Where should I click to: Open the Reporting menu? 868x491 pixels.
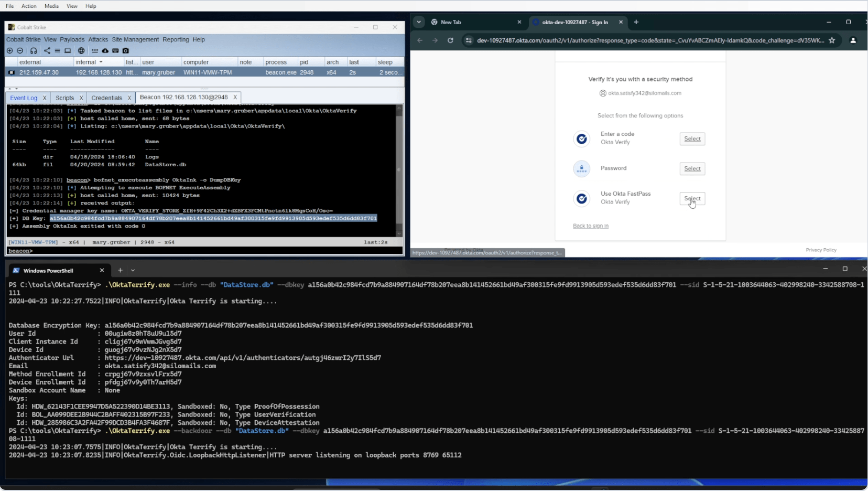(176, 39)
